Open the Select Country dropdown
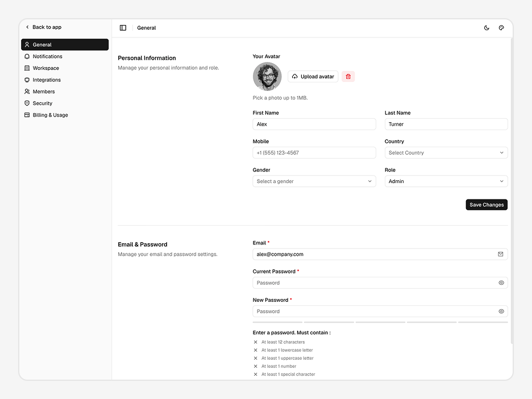 tap(446, 153)
